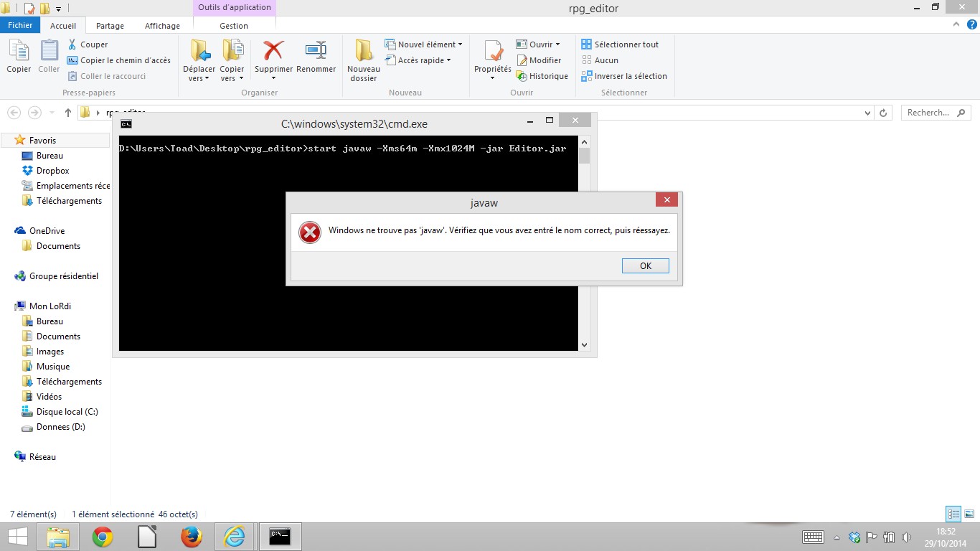Viewport: 980px width, 551px height.
Task: Click the Propriétés icon
Action: (x=493, y=50)
